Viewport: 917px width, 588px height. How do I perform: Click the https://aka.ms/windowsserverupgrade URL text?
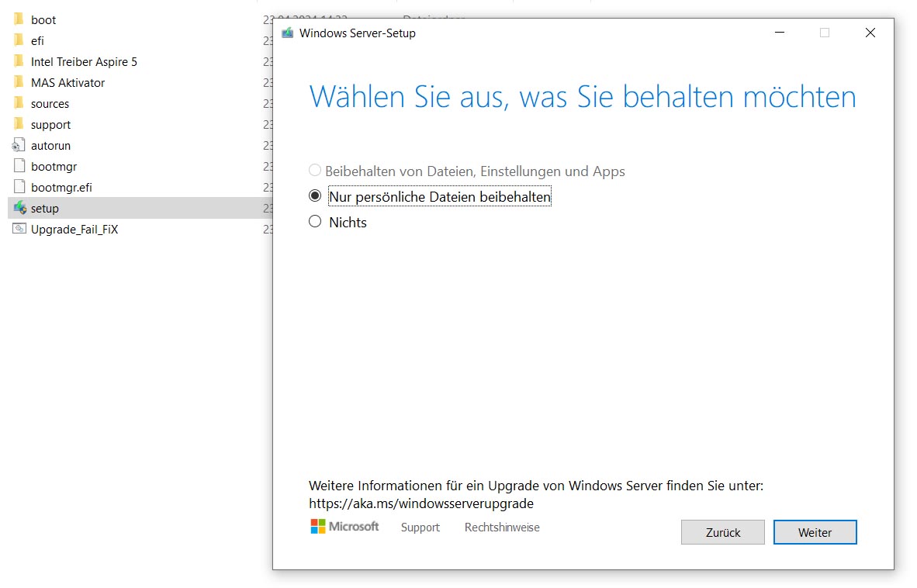(x=421, y=503)
